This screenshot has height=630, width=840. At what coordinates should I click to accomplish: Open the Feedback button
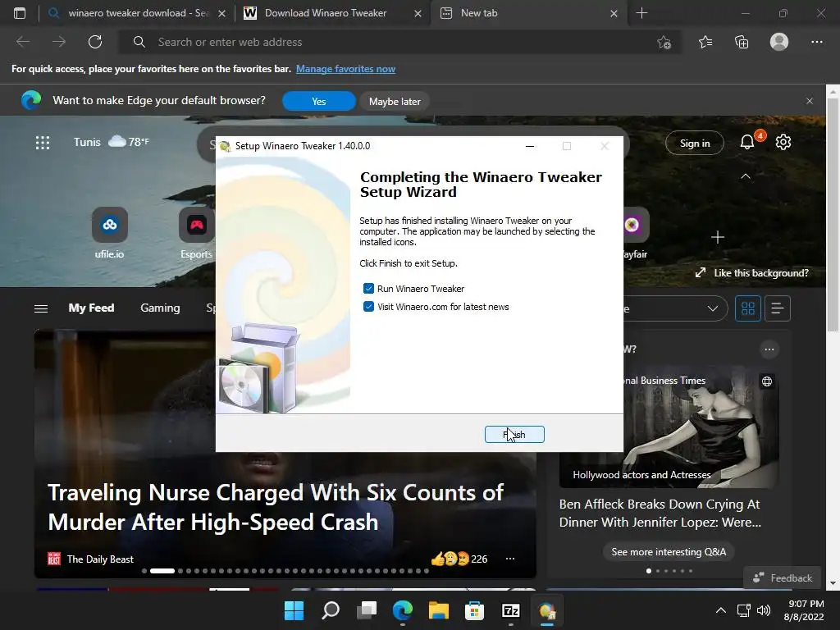click(783, 578)
